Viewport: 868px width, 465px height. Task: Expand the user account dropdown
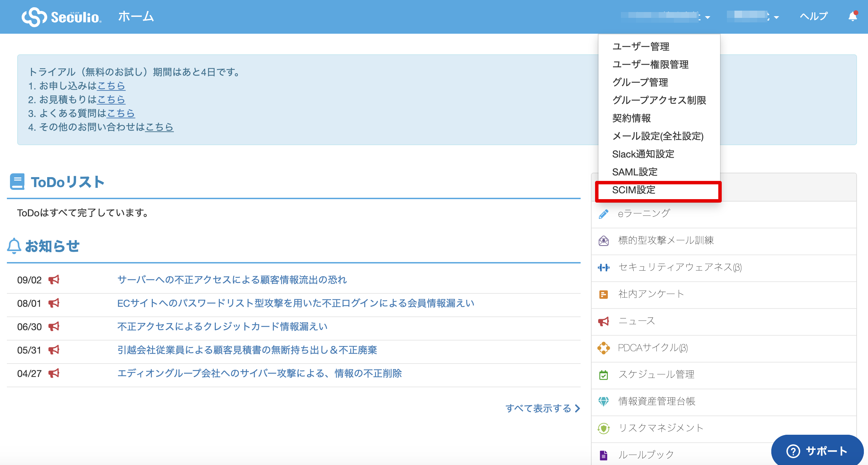pos(776,17)
